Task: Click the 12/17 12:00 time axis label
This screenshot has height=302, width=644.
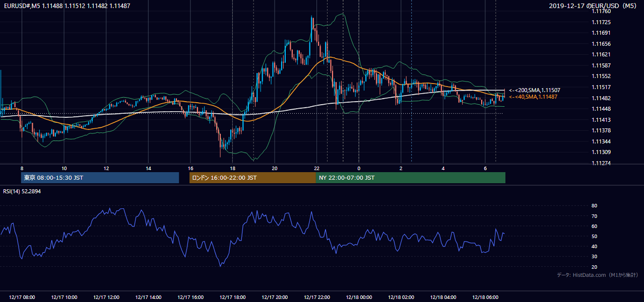Action: tap(106, 297)
